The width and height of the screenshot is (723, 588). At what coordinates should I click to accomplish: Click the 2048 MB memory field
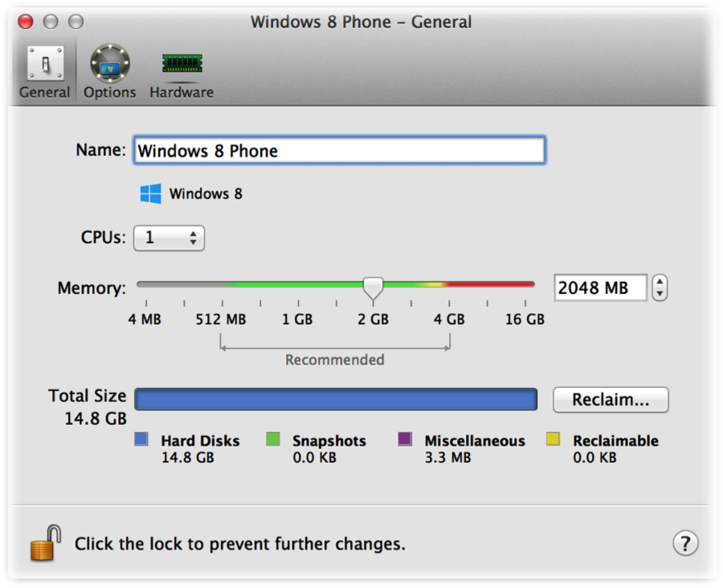[600, 288]
